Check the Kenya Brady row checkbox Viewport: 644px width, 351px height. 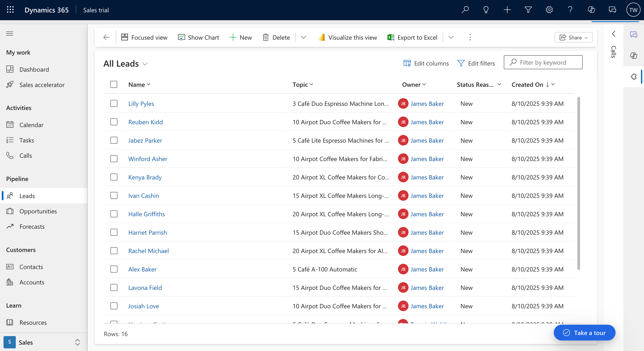114,177
